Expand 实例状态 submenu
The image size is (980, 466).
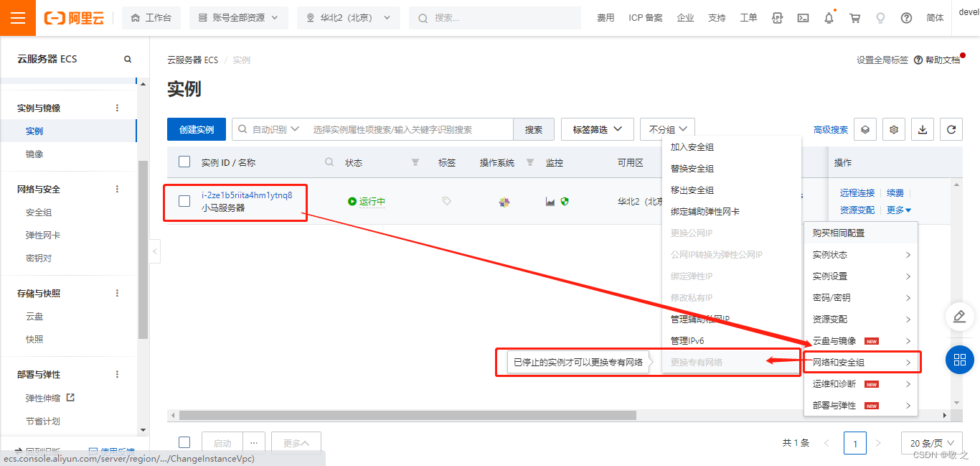pyautogui.click(x=861, y=255)
